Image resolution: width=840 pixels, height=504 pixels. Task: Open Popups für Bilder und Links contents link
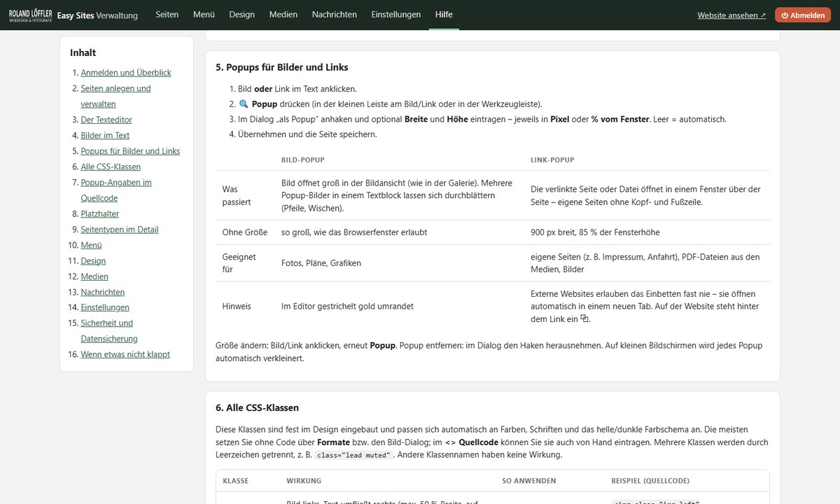tap(130, 151)
